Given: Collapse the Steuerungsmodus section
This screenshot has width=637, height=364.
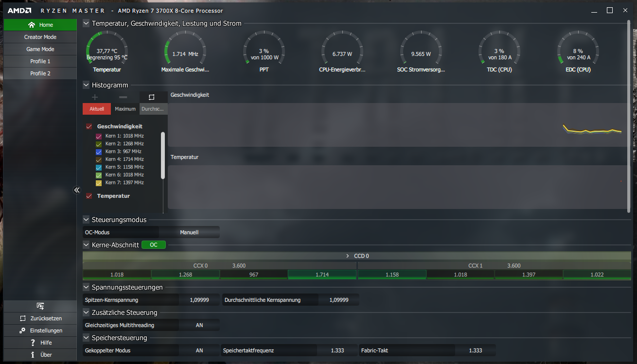Looking at the screenshot, I should pos(86,220).
